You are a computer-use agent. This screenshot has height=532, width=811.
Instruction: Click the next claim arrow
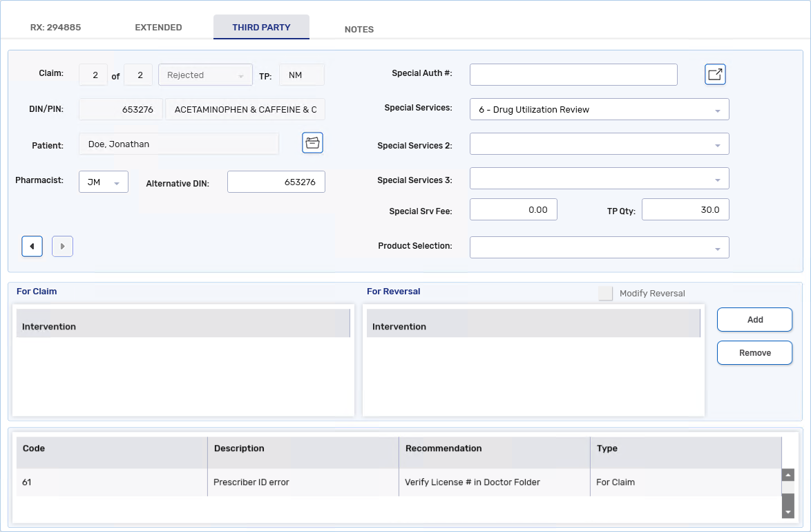(x=62, y=246)
